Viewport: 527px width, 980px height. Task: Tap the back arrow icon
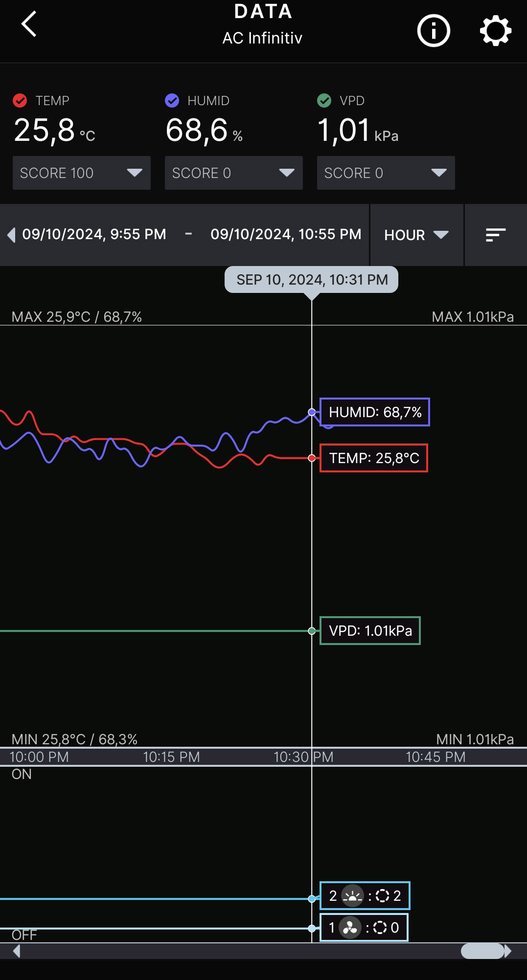pos(29,24)
